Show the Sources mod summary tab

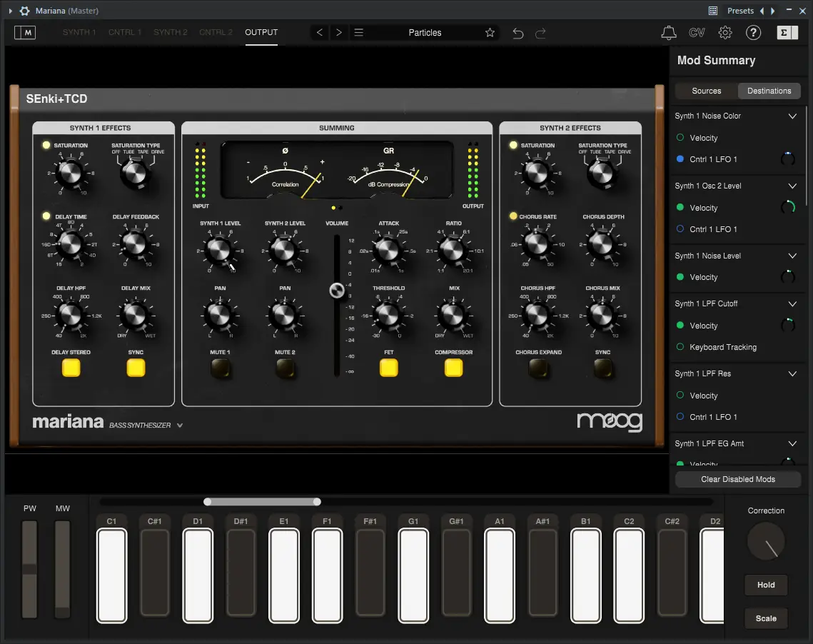[x=706, y=91]
